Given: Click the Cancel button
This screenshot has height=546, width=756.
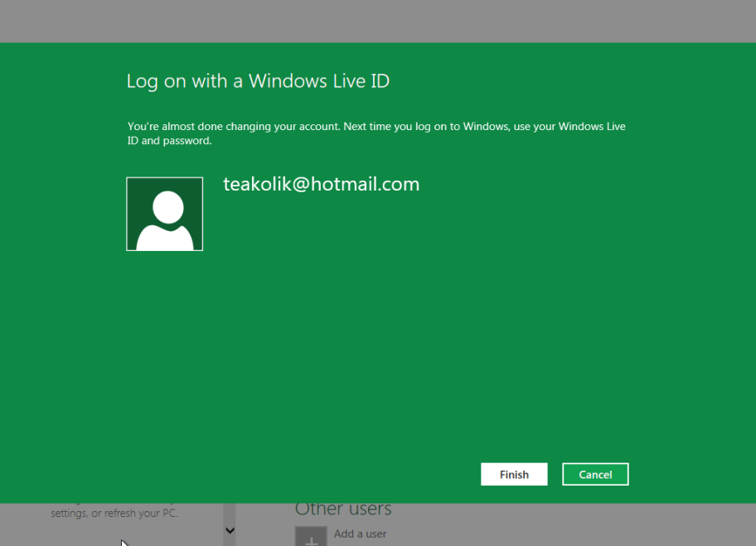Looking at the screenshot, I should click(595, 474).
